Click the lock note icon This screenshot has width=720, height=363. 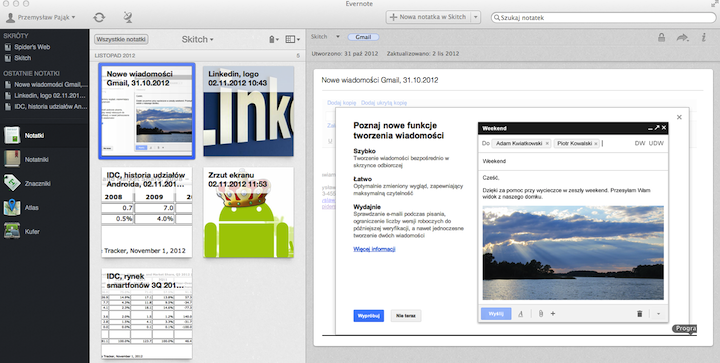pyautogui.click(x=661, y=38)
